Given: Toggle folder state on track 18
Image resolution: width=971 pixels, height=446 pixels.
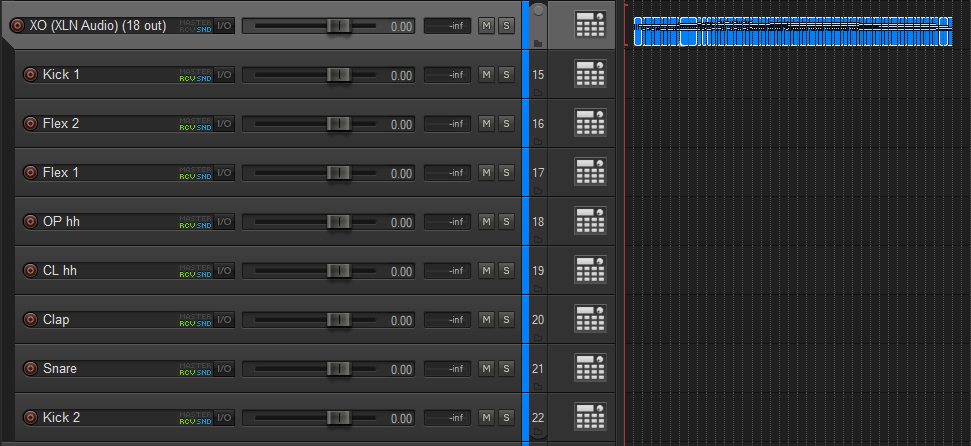Looking at the screenshot, I should 538,240.
